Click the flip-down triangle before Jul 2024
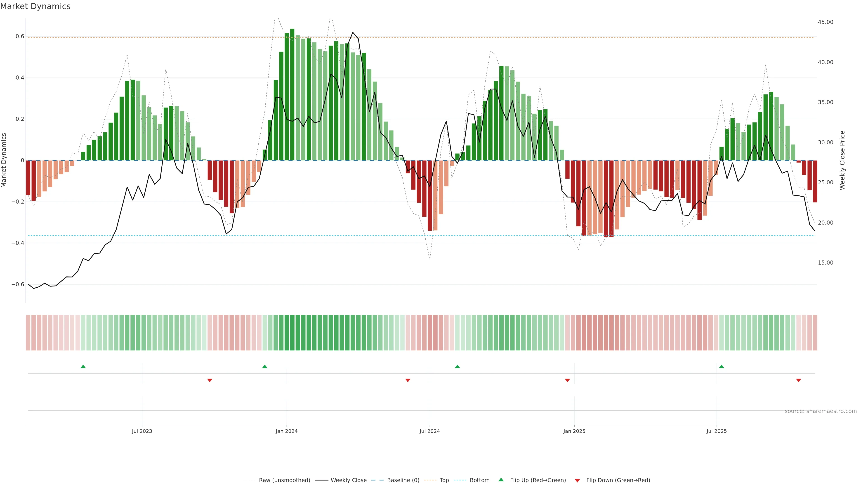The image size is (868, 488). click(x=408, y=380)
